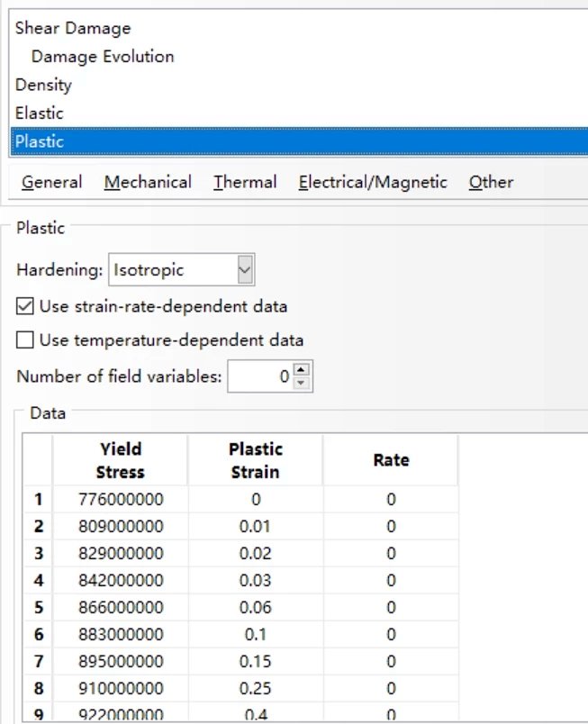Click the yield stress cell 776000000
The height and width of the screenshot is (724, 588).
(x=121, y=499)
